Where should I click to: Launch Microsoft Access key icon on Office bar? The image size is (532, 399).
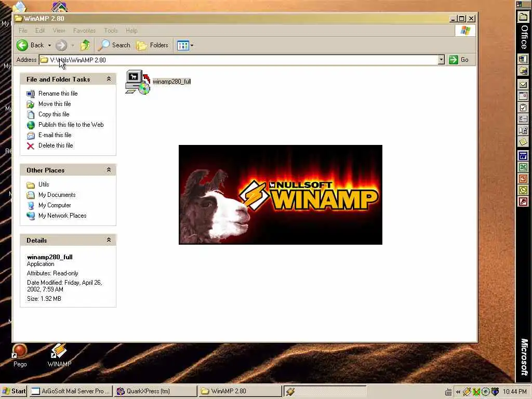pyautogui.click(x=523, y=202)
